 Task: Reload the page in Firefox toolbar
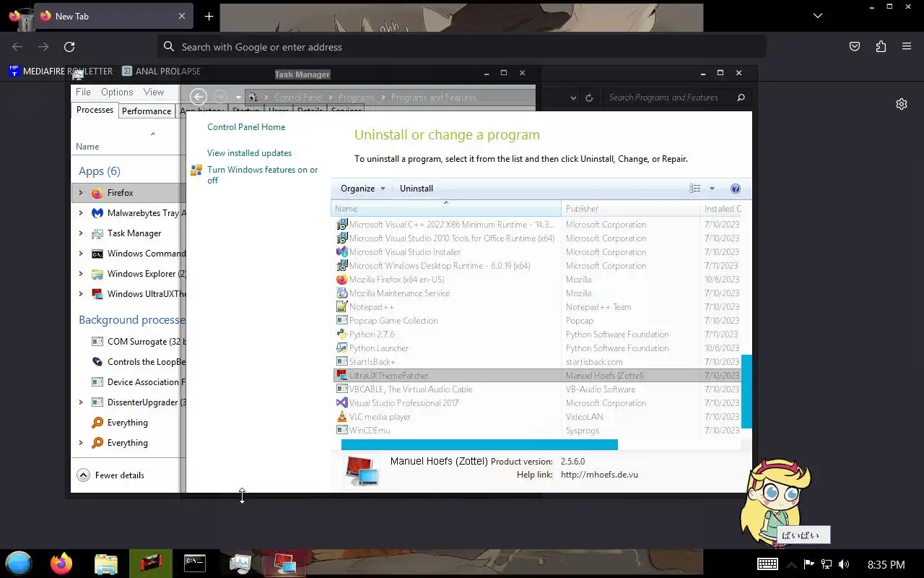(69, 47)
